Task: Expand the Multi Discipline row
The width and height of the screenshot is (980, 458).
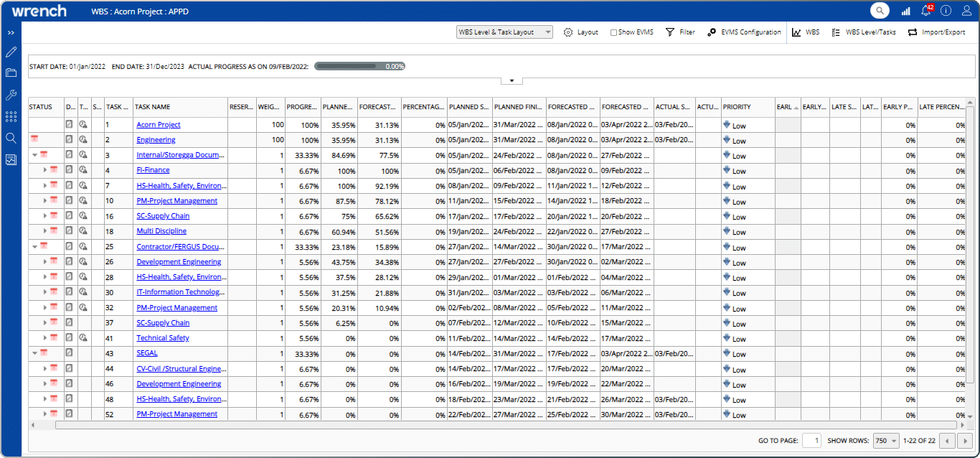Action: point(44,231)
